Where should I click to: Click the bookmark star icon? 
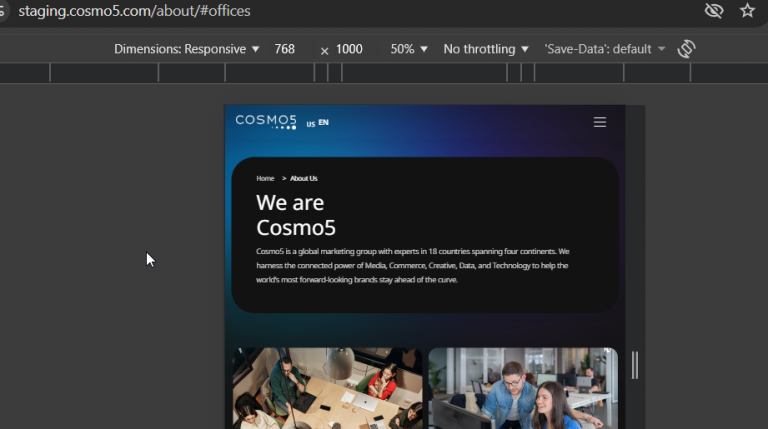(x=747, y=10)
